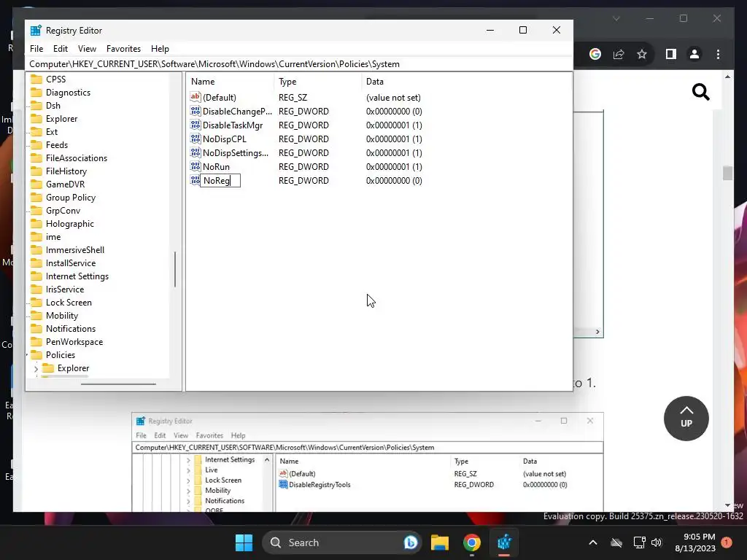Open File Explorer from the taskbar
Image resolution: width=747 pixels, height=560 pixels.
(x=440, y=542)
